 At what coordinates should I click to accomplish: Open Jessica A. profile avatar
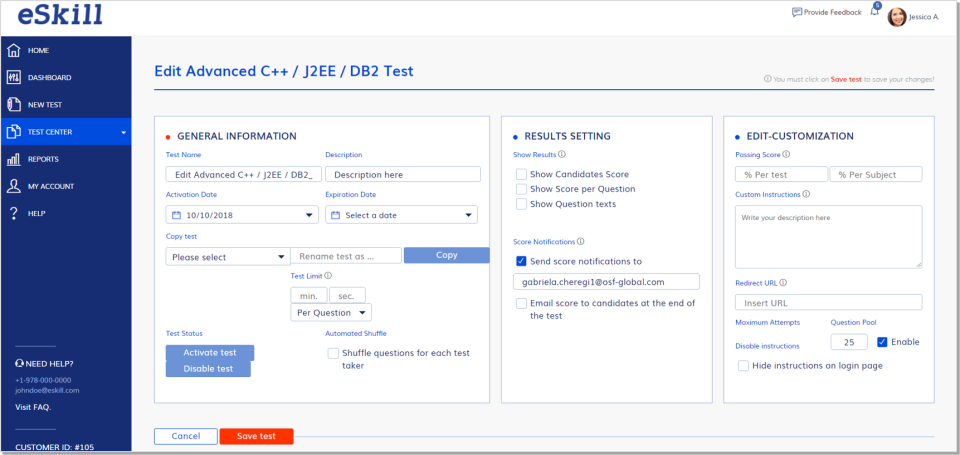pyautogui.click(x=897, y=17)
